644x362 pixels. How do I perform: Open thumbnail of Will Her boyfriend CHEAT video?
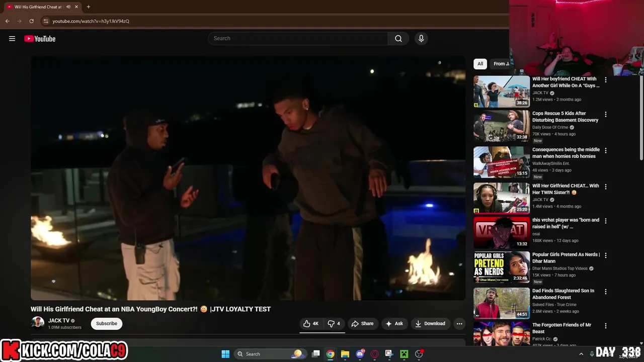(502, 92)
